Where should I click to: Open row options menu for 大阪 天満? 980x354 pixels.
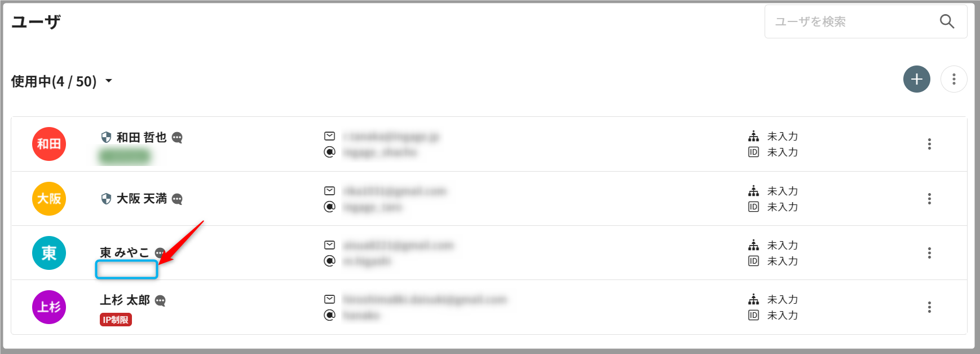pyautogui.click(x=929, y=199)
